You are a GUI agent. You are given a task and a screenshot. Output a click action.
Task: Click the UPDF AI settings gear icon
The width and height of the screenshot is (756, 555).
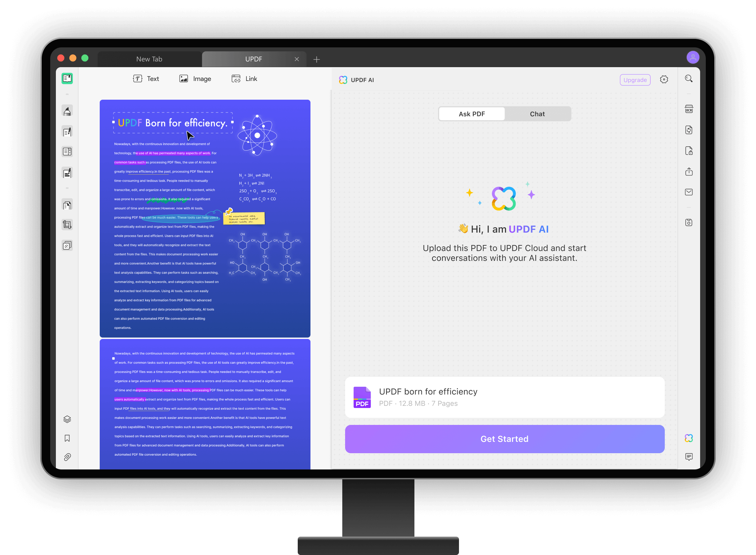tap(664, 79)
